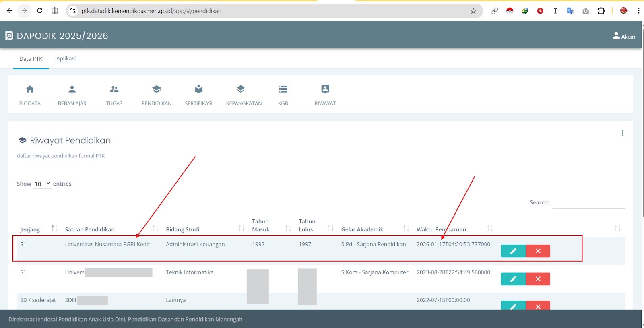Viewport: 644px width, 328px height.
Task: Open the Riwayat Pendidikan three-dot menu
Action: click(623, 133)
